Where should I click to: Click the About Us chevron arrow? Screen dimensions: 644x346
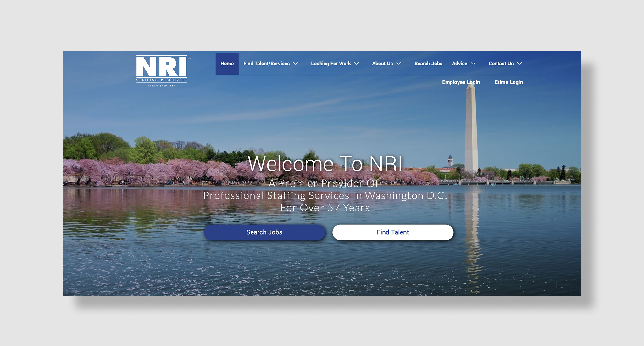tap(398, 64)
